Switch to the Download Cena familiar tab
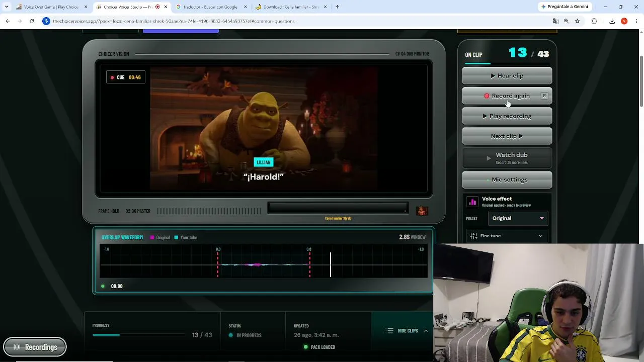Screen dimensions: 644x362 [x=291, y=7]
